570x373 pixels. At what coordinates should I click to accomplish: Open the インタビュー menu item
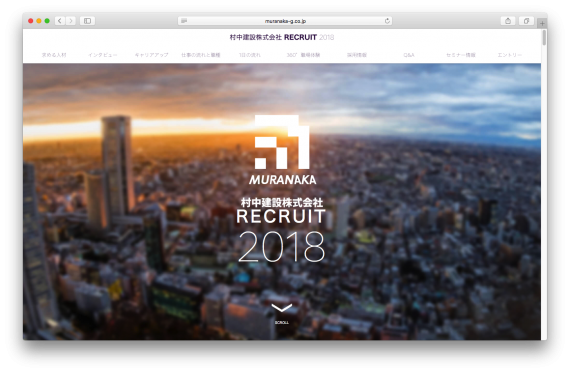point(103,55)
